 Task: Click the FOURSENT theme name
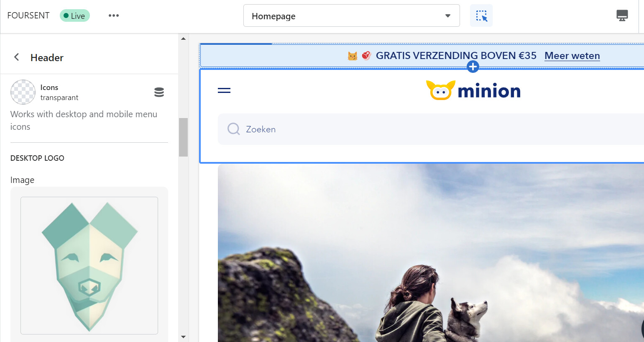[28, 15]
